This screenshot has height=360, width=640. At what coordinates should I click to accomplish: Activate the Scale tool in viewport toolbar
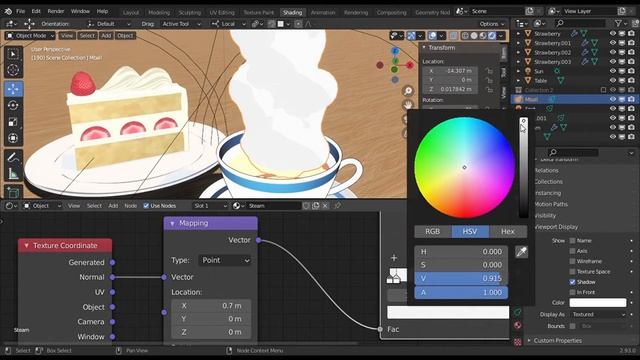point(13,122)
